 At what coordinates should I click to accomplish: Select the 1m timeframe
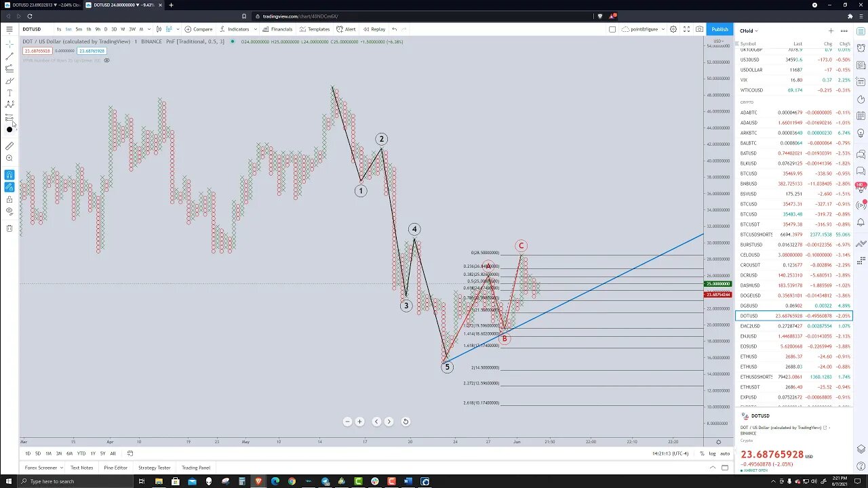pyautogui.click(x=68, y=29)
